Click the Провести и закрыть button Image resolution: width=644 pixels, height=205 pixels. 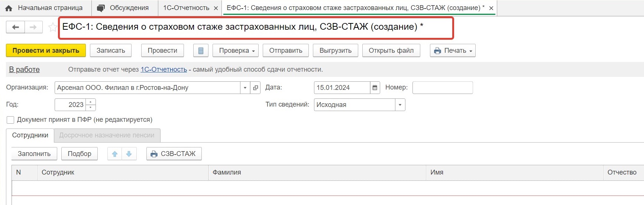(46, 51)
